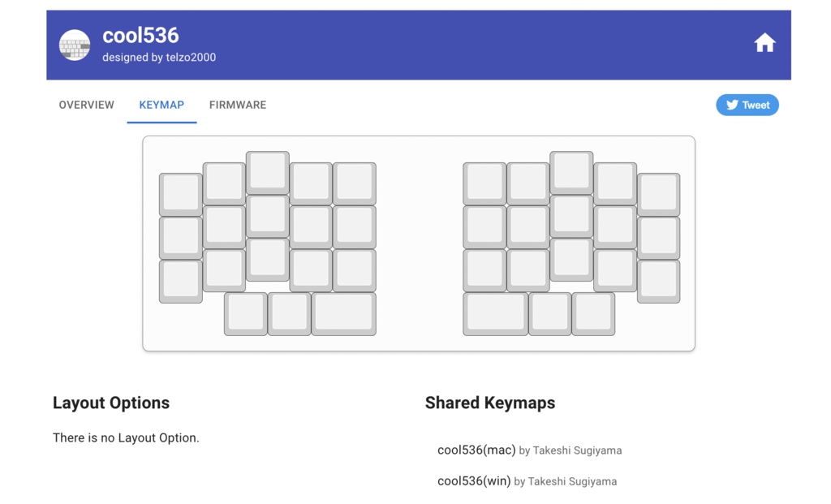This screenshot has width=831, height=504.
Task: Click rightmost thumb key on right half
Action: point(593,313)
